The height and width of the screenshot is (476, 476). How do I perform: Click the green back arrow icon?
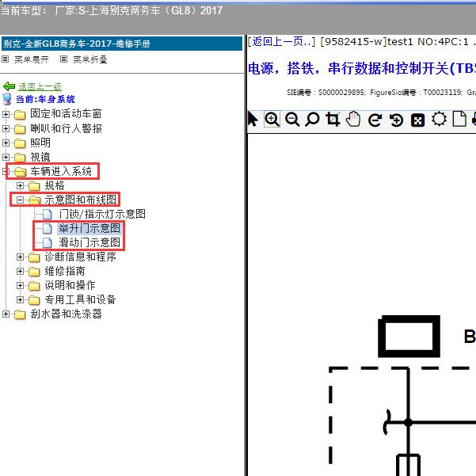tap(9, 86)
